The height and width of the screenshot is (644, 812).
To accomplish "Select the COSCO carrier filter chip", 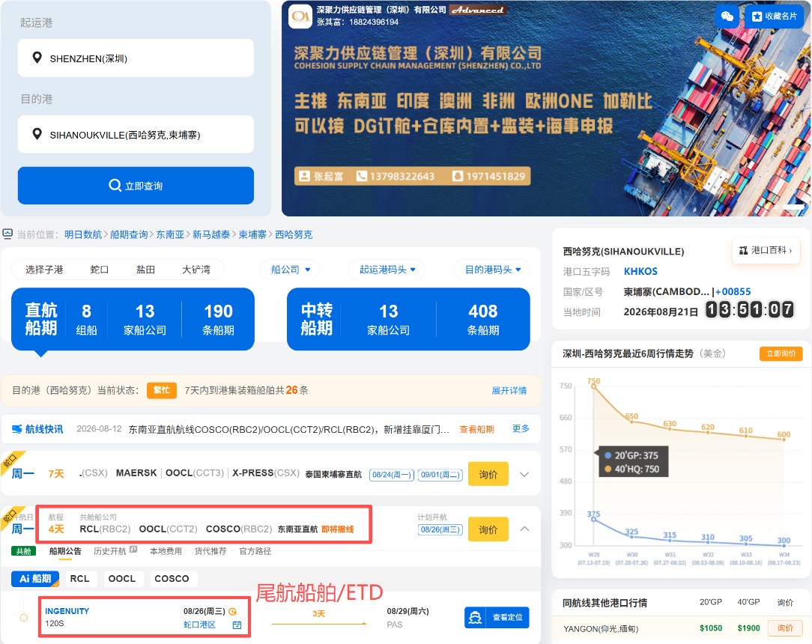I will point(172,579).
